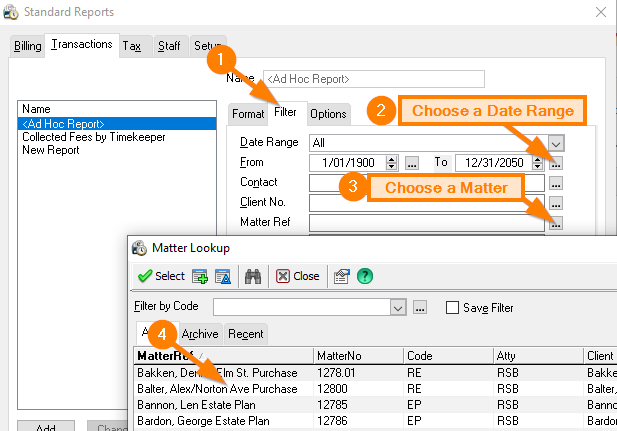The width and height of the screenshot is (617, 431).
Task: Open the Options tab
Action: pyautogui.click(x=328, y=114)
